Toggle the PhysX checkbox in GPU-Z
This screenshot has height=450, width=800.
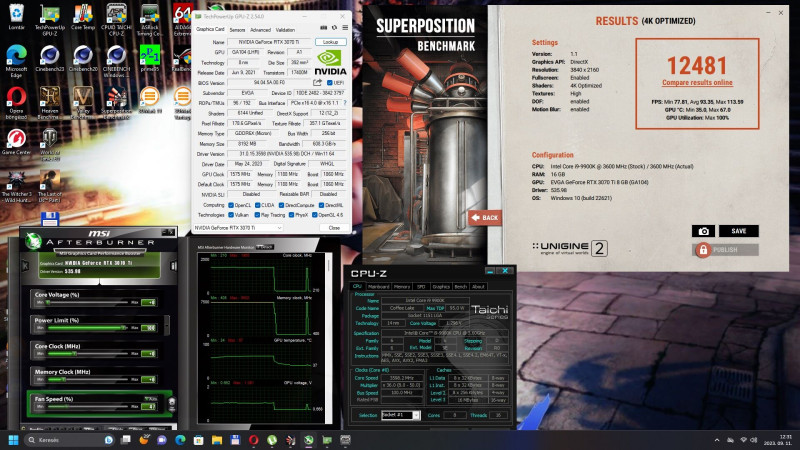[x=291, y=215]
